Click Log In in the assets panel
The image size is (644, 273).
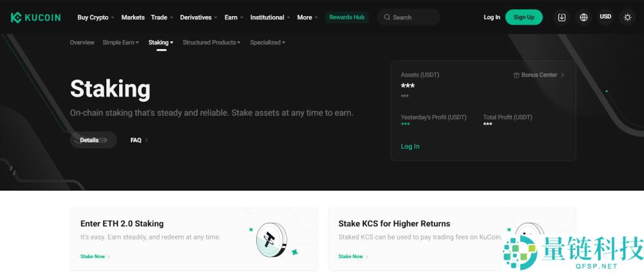pos(410,146)
